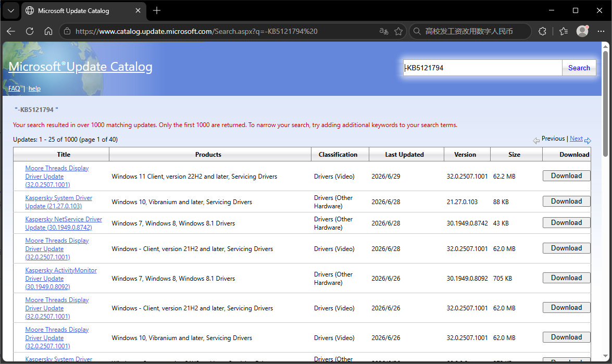
Task: Open the translate page icon
Action: click(384, 31)
